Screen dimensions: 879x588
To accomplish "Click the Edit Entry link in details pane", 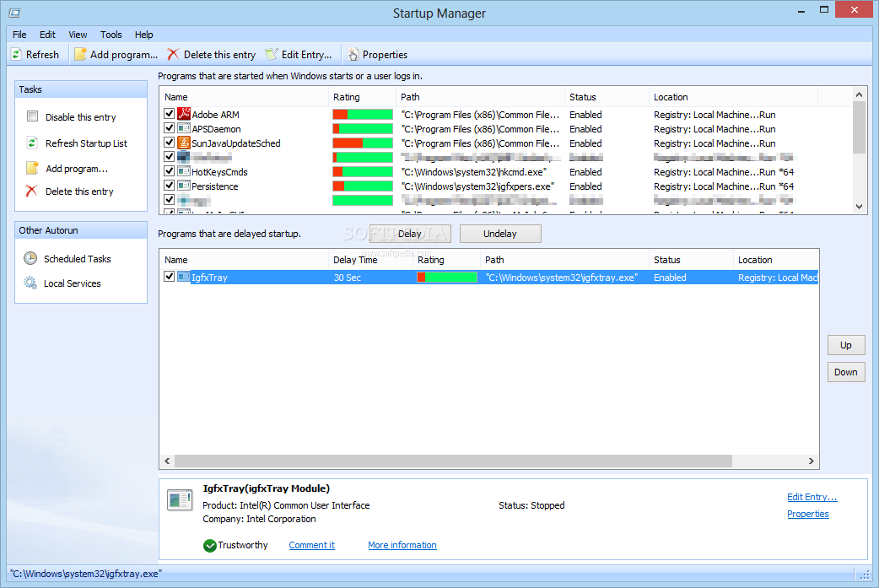I will point(812,497).
